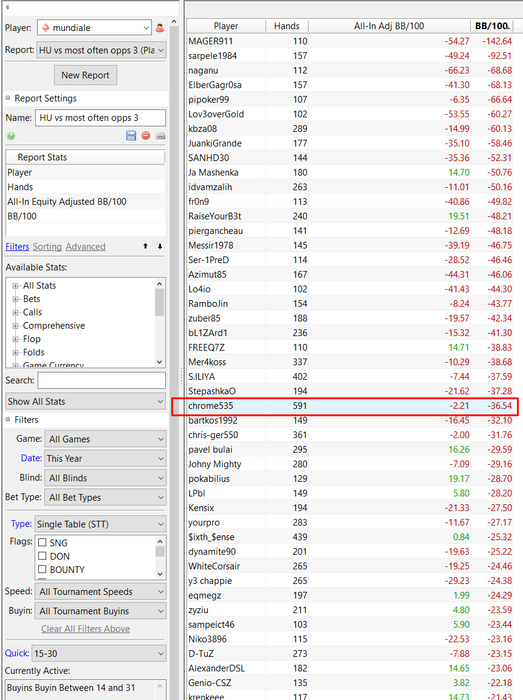This screenshot has width=523, height=700.
Task: Click the blue Quick label link
Action: click(x=17, y=653)
